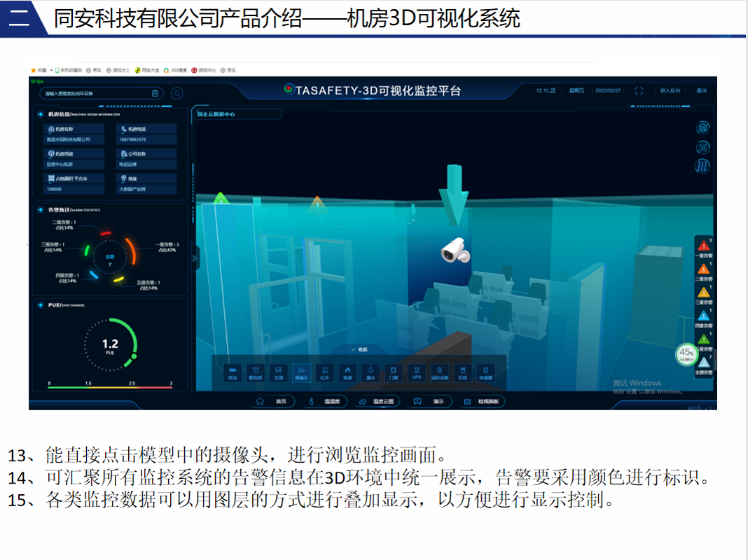Click the 退出 logout button
Screen dimensions: 748x560
(701, 91)
